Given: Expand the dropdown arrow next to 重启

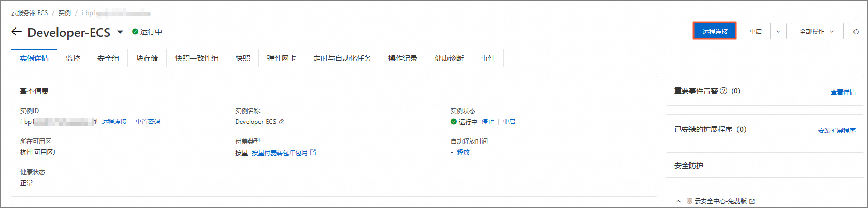Looking at the screenshot, I should (x=778, y=32).
